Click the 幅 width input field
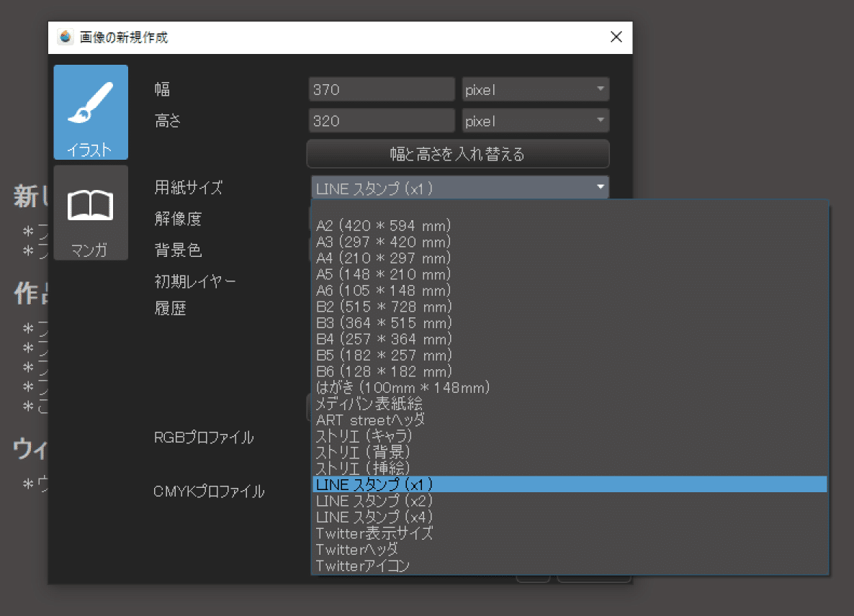This screenshot has width=854, height=616. [381, 89]
